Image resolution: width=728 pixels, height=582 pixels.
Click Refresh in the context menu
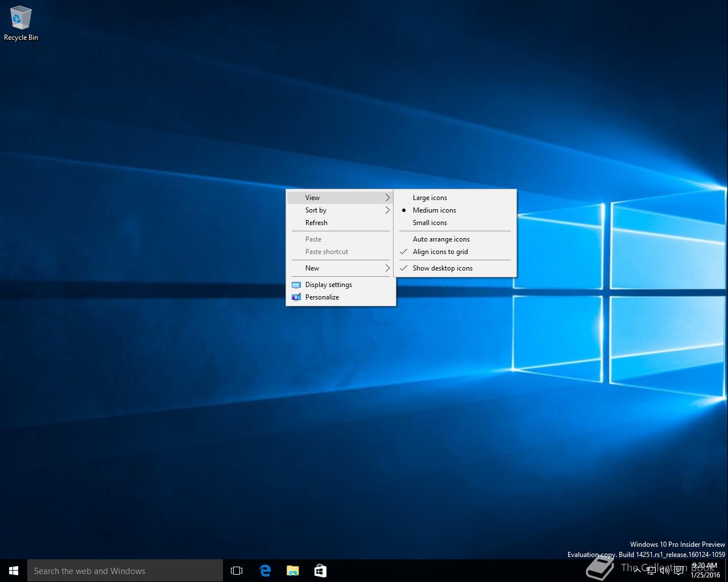pyautogui.click(x=316, y=223)
